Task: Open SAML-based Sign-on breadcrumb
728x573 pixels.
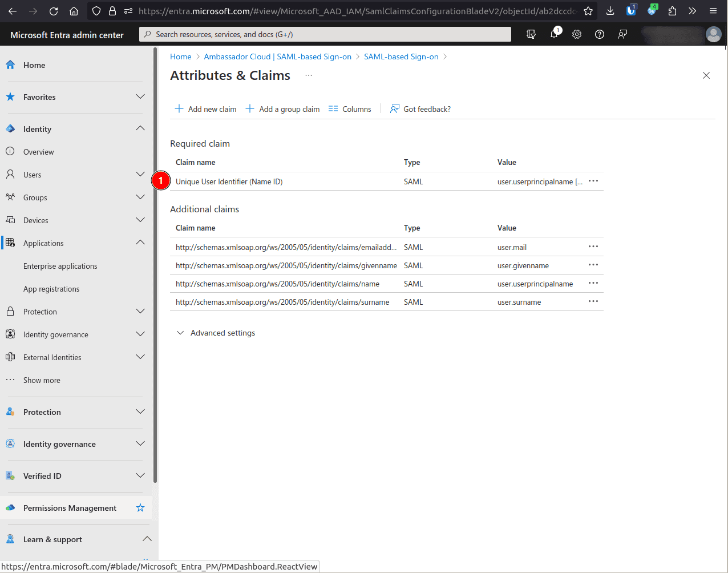Action: coord(401,57)
